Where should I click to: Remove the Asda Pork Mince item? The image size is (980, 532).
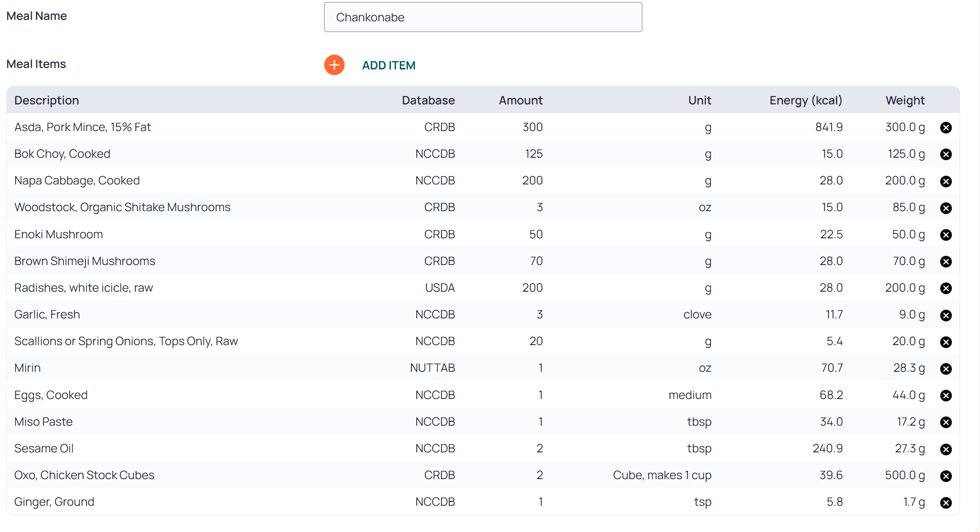click(x=946, y=128)
